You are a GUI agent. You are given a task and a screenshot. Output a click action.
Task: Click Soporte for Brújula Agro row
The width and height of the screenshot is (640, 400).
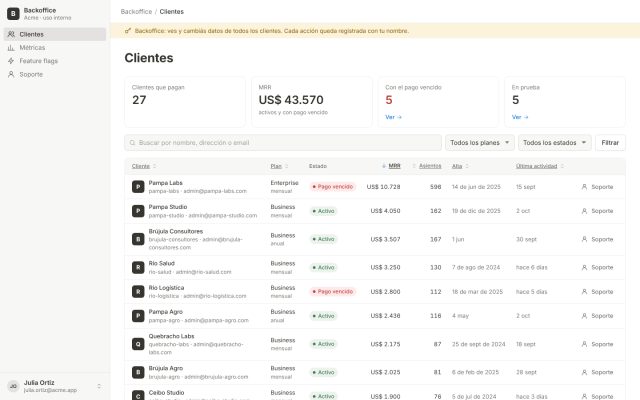[x=598, y=372]
